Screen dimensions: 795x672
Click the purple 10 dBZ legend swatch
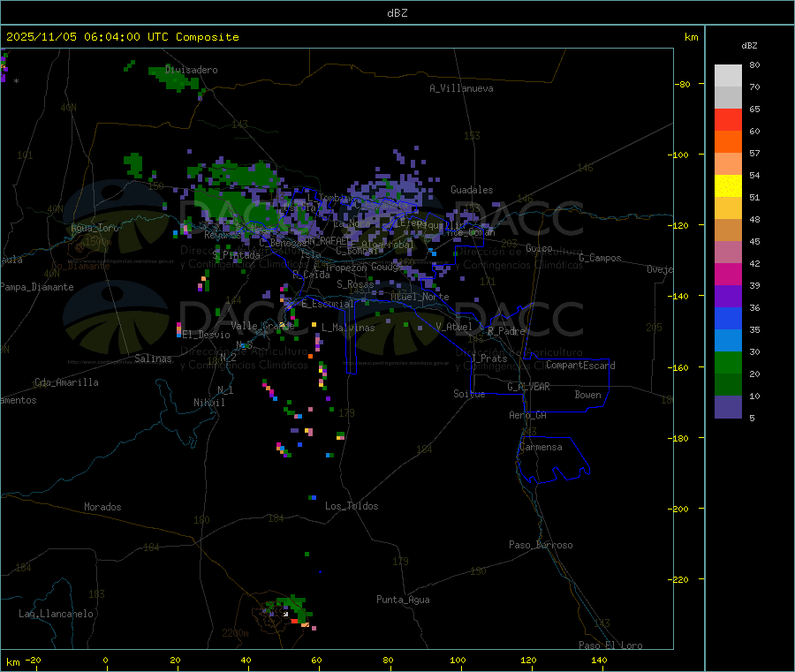pyautogui.click(x=728, y=407)
